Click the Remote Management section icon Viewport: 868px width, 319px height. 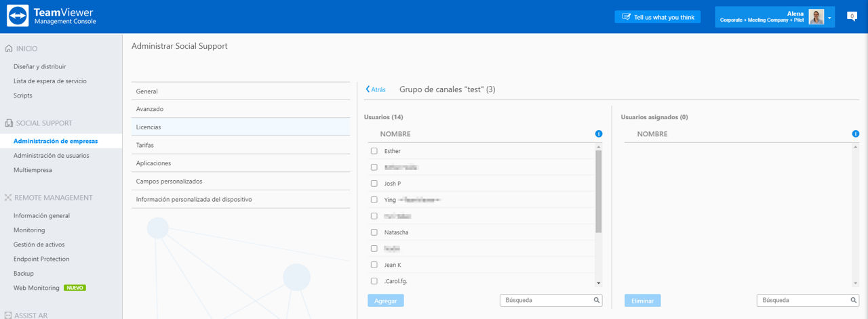(9, 198)
